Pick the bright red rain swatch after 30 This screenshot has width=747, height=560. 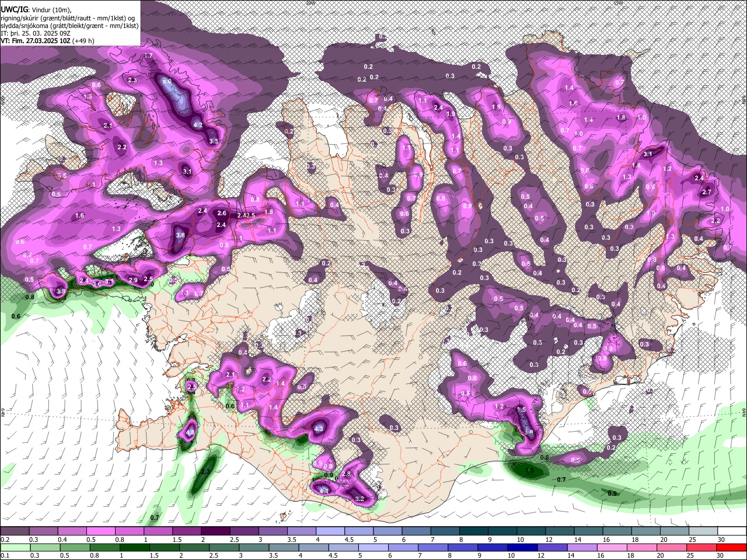[x=731, y=547]
